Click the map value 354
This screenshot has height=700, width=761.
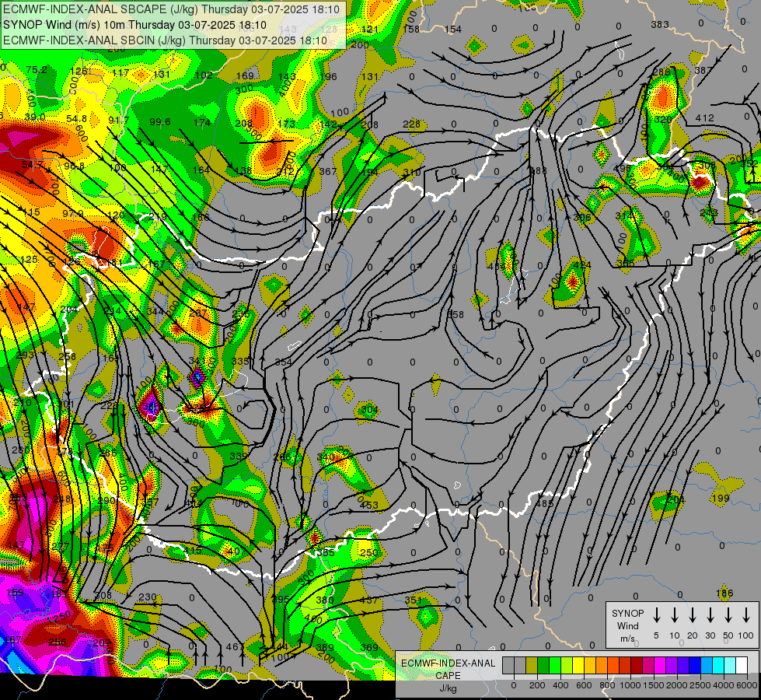point(284,362)
